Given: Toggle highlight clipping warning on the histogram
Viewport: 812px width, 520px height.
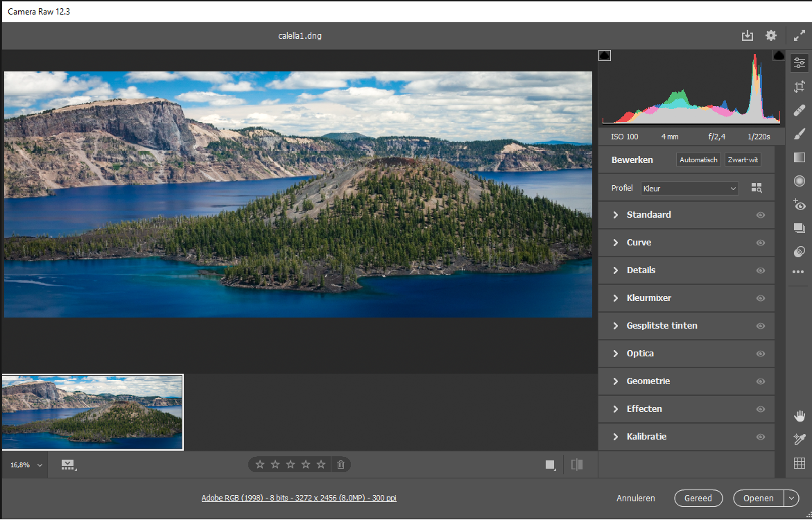Looking at the screenshot, I should 778,55.
